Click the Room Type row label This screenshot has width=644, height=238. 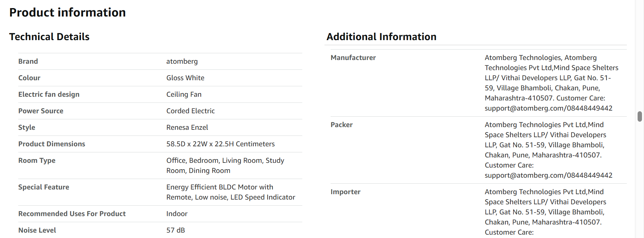pos(37,160)
